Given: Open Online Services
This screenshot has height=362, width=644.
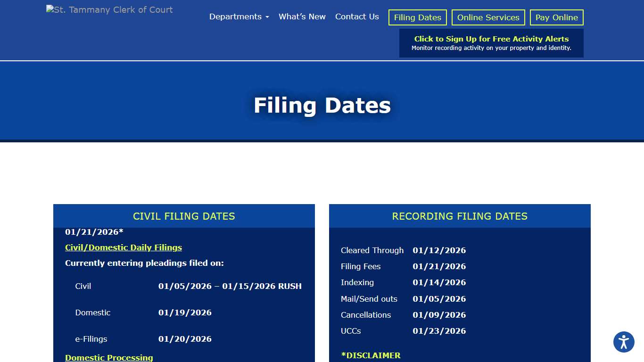Looking at the screenshot, I should (488, 17).
